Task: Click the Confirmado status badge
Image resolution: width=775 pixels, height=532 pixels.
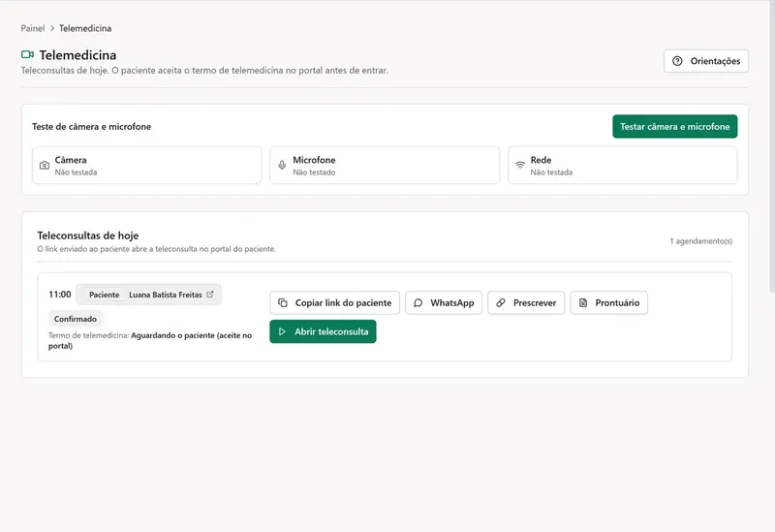Action: click(x=76, y=319)
